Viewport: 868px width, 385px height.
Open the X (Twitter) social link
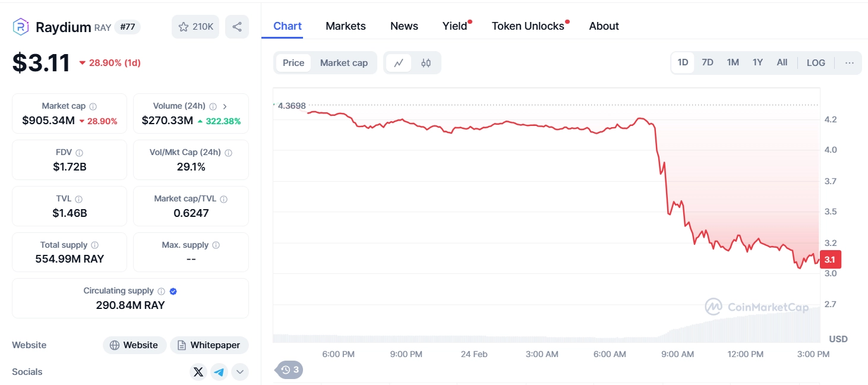pos(198,372)
